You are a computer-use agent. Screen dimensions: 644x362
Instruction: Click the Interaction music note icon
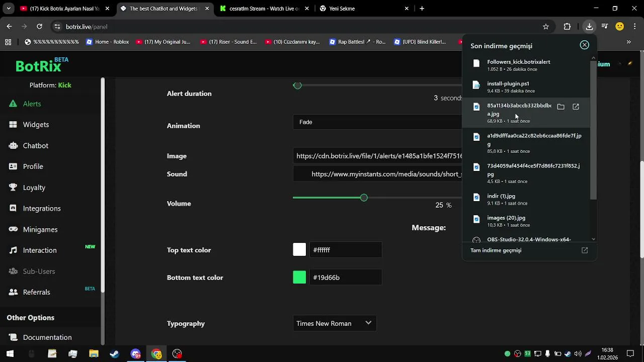13,250
